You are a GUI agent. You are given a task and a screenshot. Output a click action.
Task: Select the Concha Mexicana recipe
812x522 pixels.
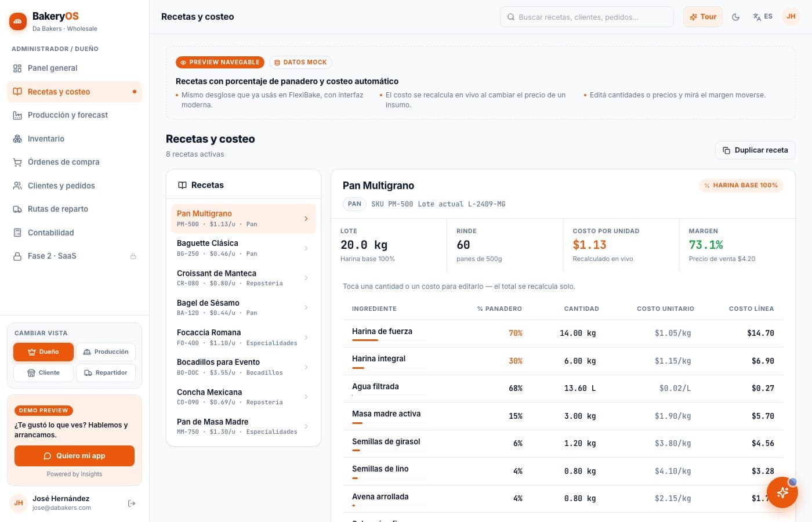coord(244,397)
